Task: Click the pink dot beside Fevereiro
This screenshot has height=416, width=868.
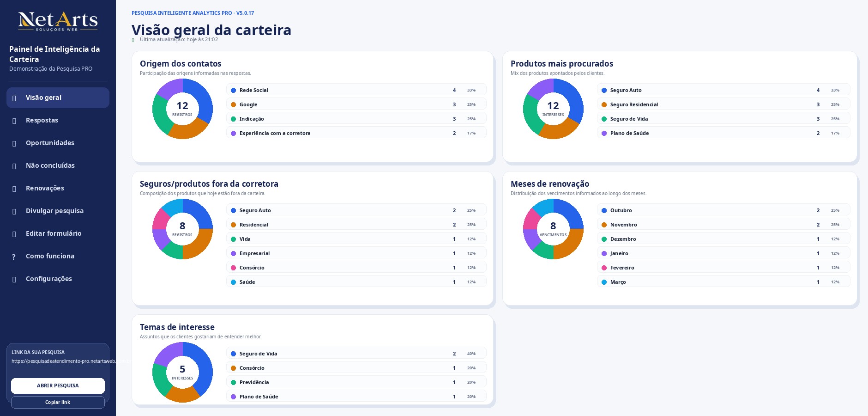Action: point(604,268)
